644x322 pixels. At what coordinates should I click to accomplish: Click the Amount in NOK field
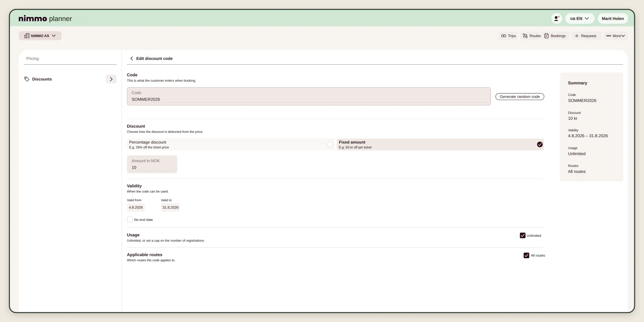[152, 164]
